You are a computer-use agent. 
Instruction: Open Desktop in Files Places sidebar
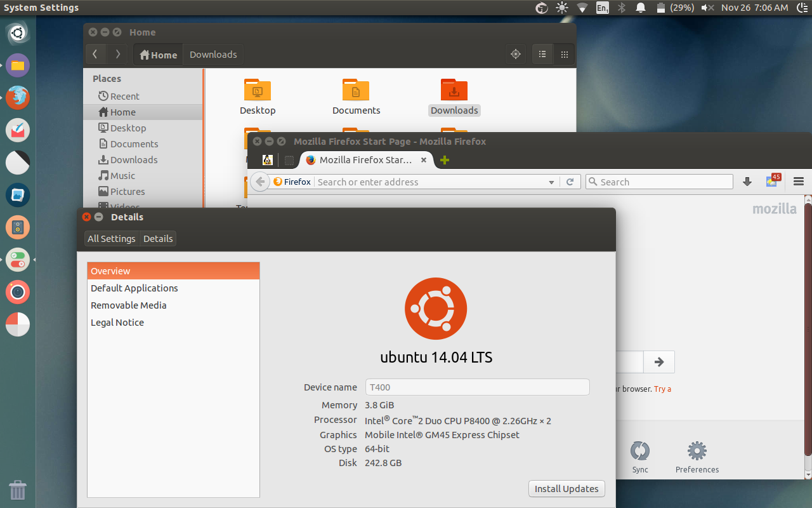click(x=143, y=128)
